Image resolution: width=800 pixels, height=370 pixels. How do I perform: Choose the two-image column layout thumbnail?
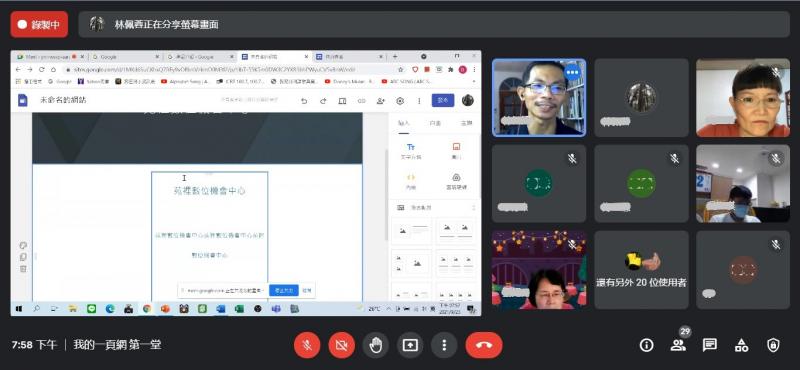(x=457, y=231)
